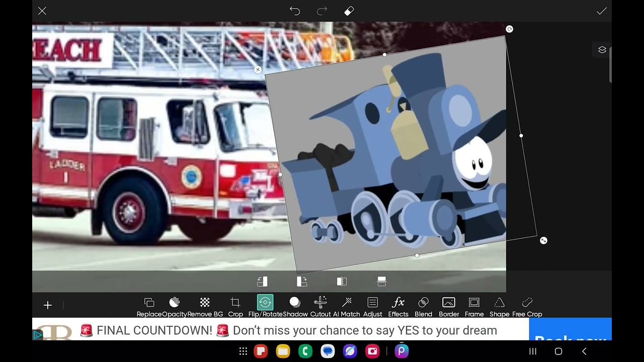Show recent apps navigation button
This screenshot has width=644, height=362.
[533, 351]
